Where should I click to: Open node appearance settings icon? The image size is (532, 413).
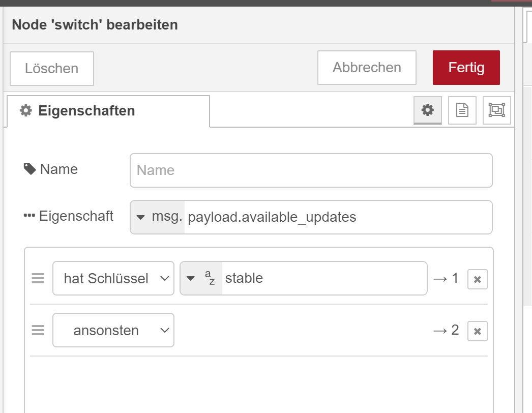pos(497,110)
